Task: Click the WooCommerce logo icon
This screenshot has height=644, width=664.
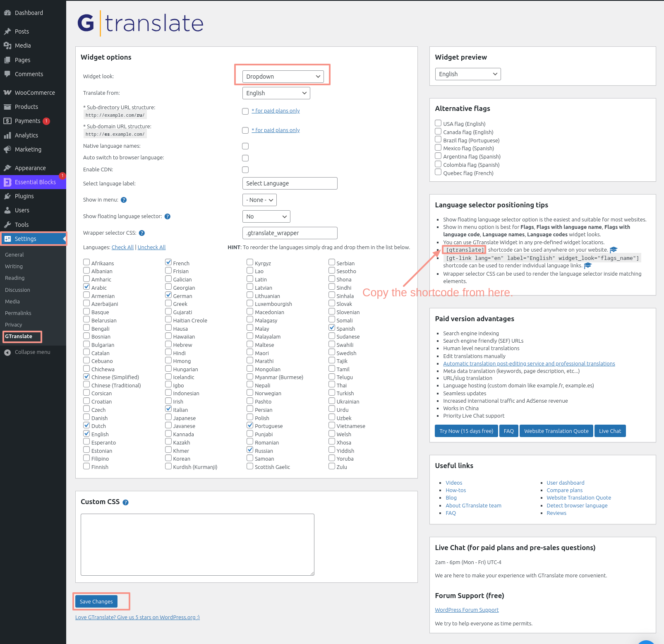Action: pyautogui.click(x=7, y=93)
